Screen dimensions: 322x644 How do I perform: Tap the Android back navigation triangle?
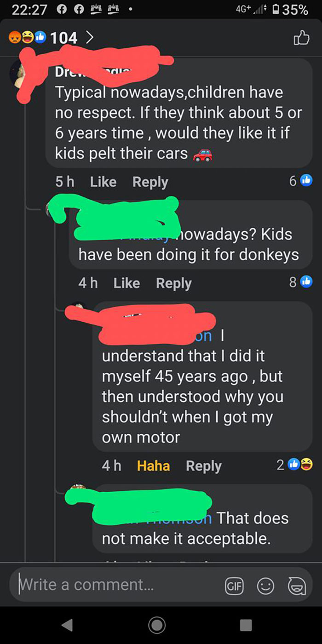pos(67,624)
